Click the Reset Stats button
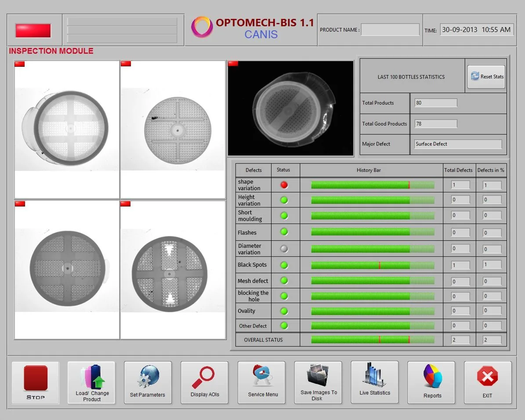This screenshot has height=420, width=525. [486, 76]
